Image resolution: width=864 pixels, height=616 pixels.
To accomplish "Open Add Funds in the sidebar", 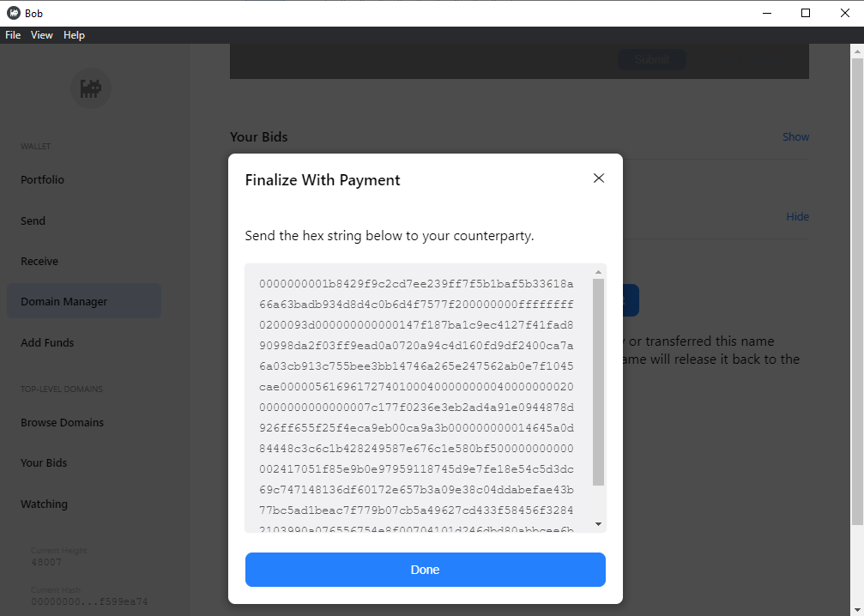I will point(47,343).
